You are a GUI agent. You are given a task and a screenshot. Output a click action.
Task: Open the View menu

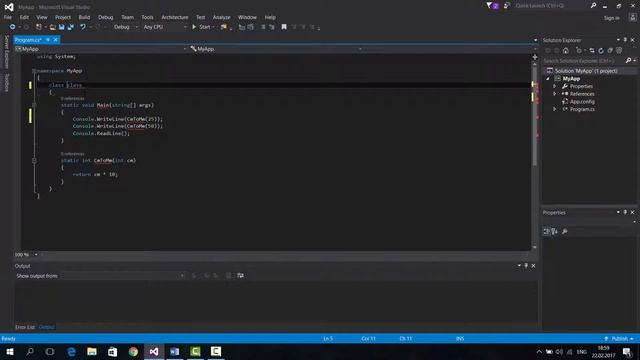click(42, 17)
